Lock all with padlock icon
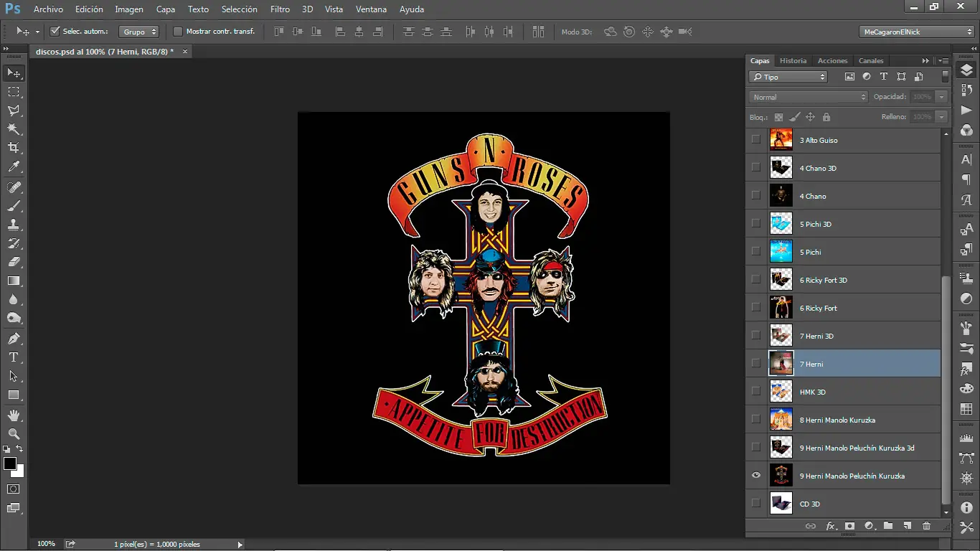 [x=826, y=117]
